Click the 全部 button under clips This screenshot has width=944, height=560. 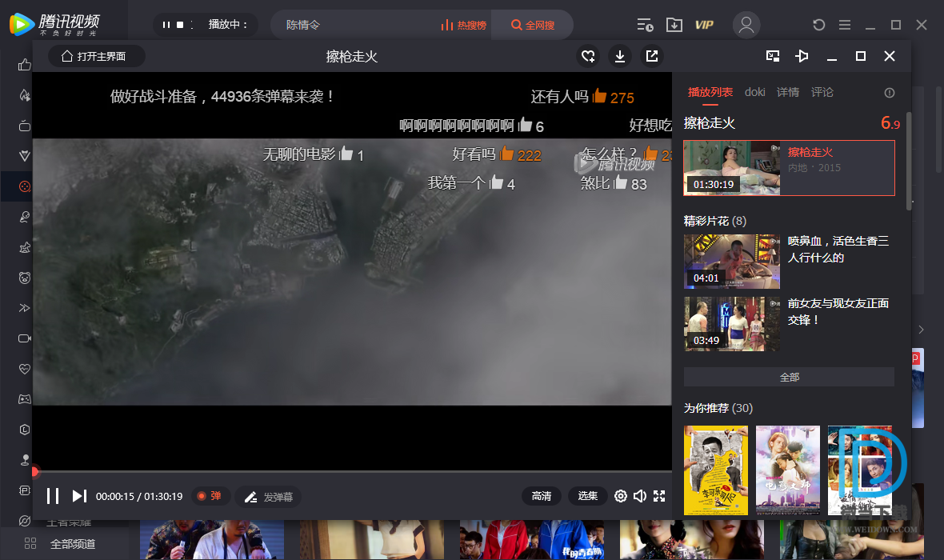pyautogui.click(x=790, y=377)
